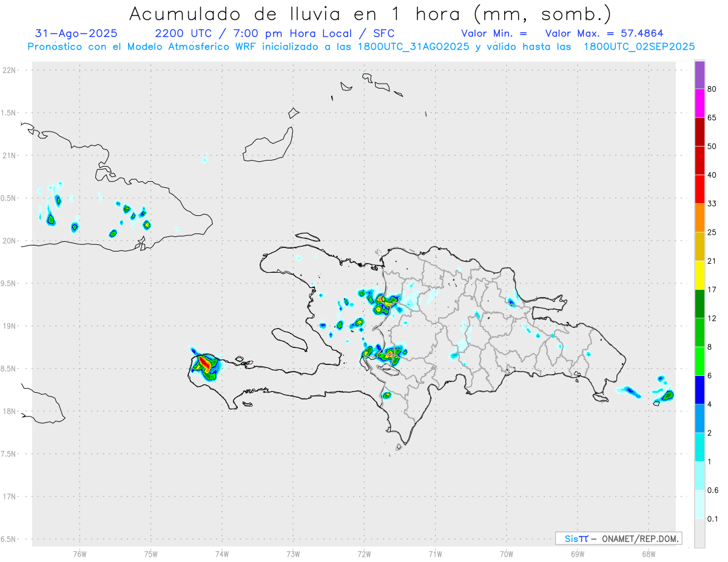728x562 pixels.
Task: Click the purple legend swatch above 80
Action: point(699,75)
